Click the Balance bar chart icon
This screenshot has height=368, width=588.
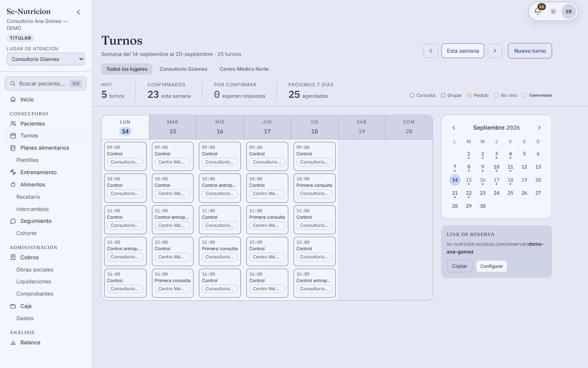point(13,343)
